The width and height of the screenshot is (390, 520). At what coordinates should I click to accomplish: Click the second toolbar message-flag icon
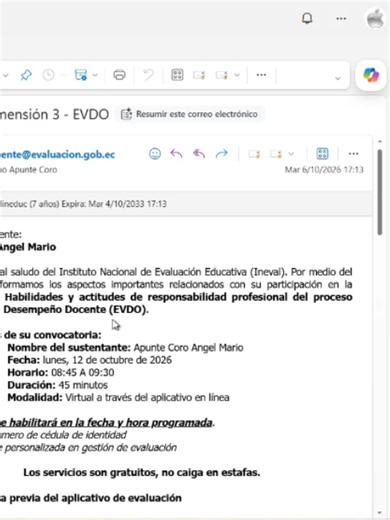click(221, 75)
